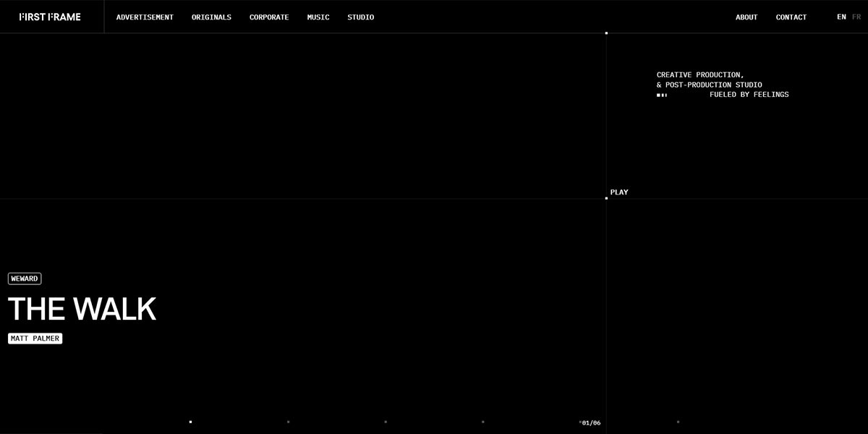Screen dimensions: 868x434
Task: Click the small bars icon beside Fueled by Feelings
Action: 662,95
